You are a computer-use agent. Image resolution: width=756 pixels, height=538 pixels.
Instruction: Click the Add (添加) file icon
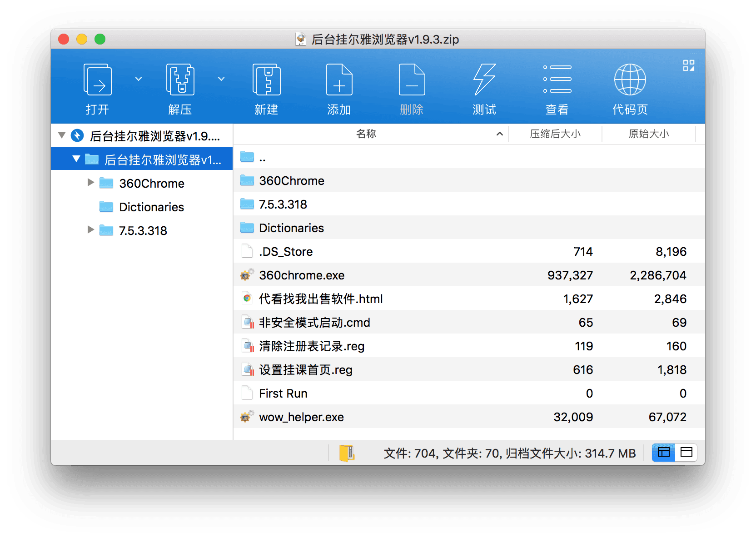tap(339, 80)
